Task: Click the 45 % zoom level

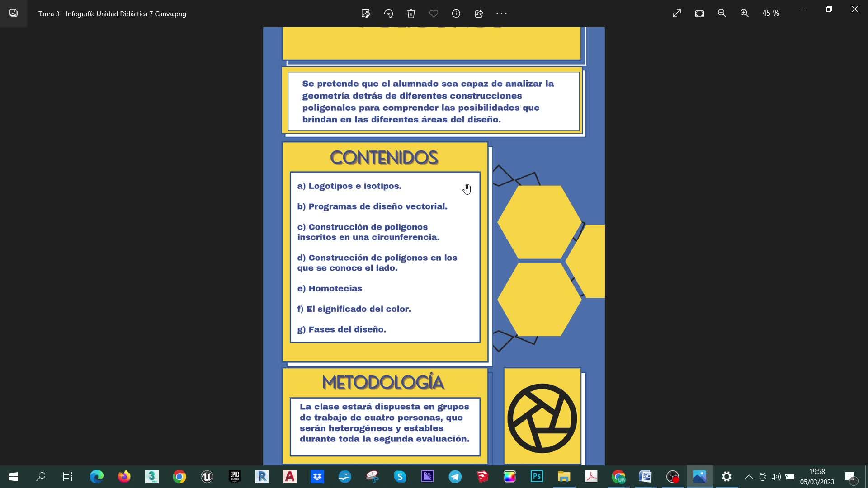Action: point(770,14)
